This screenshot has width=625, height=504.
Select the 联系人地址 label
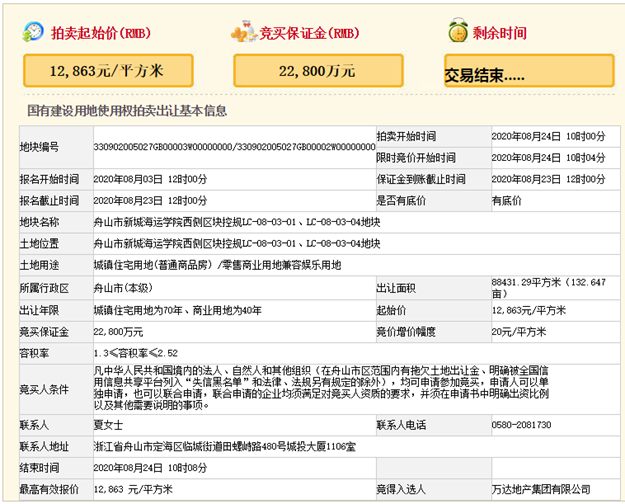tap(44, 447)
